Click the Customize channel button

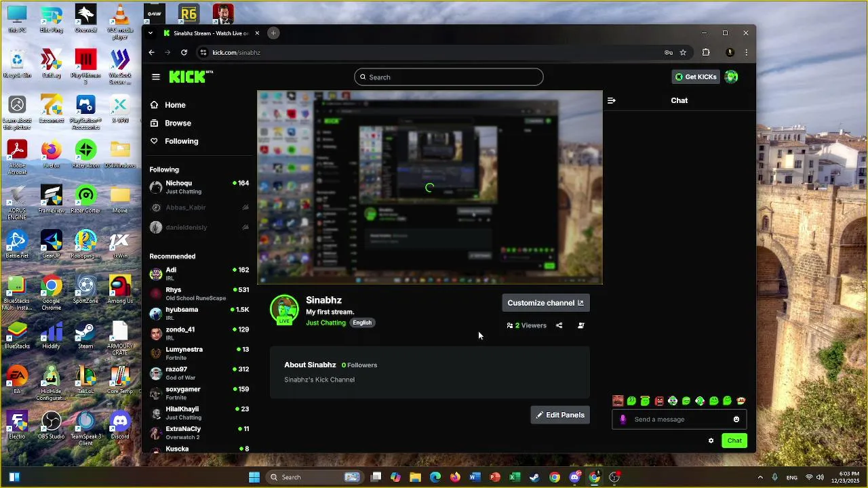(x=545, y=303)
